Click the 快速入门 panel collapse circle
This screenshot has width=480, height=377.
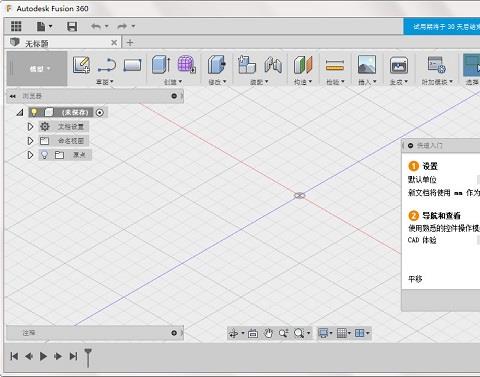point(411,145)
